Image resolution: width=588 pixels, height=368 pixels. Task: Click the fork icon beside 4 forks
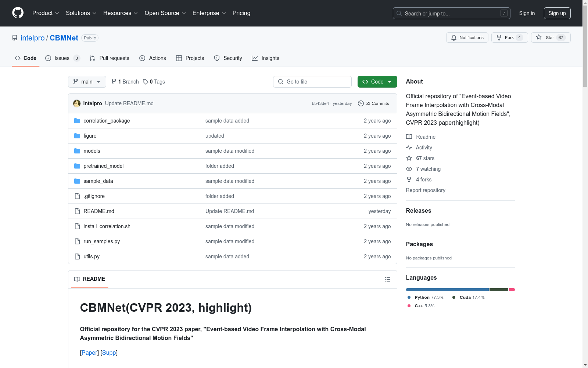pyautogui.click(x=409, y=180)
